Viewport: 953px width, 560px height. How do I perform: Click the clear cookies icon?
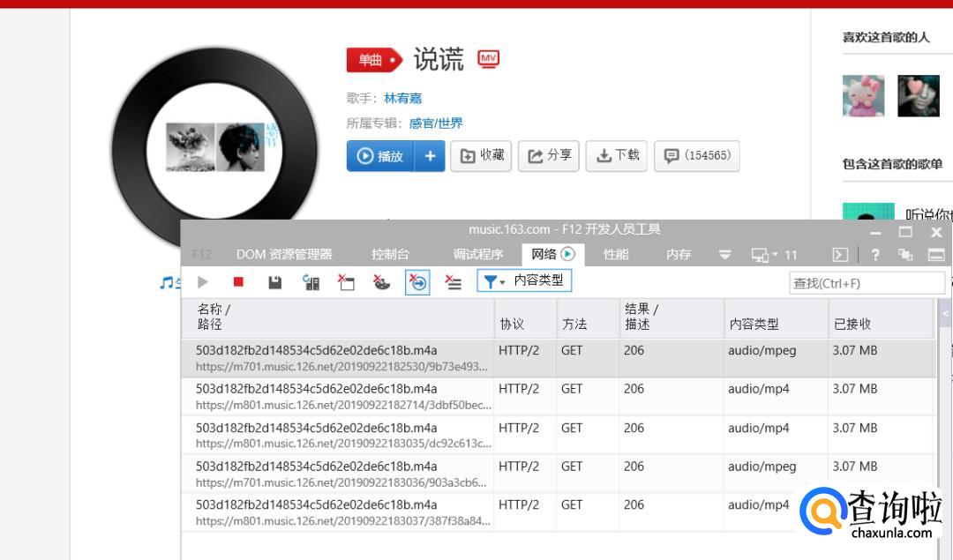(381, 282)
